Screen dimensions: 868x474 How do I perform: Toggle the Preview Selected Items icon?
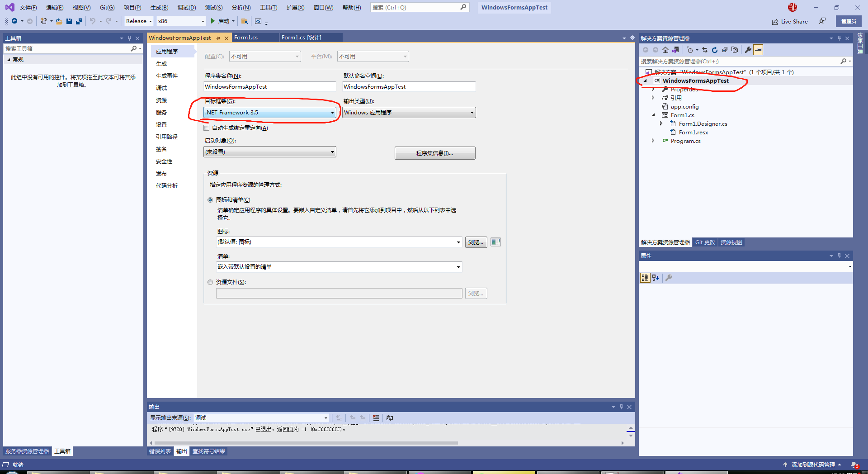(x=758, y=50)
